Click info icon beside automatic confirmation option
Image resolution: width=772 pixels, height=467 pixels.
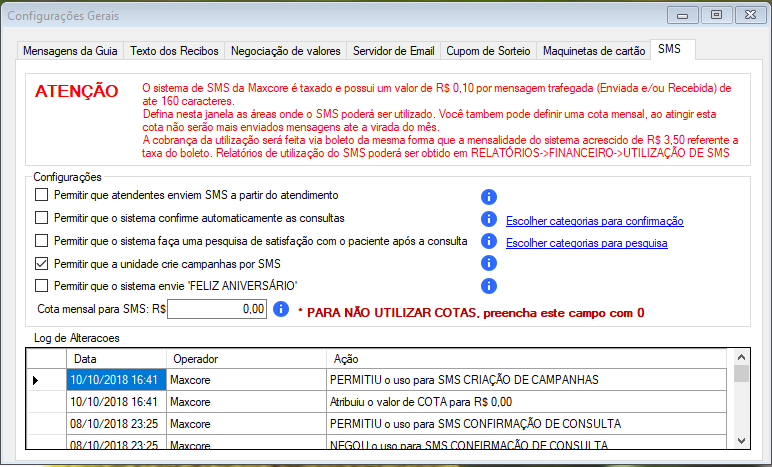tap(489, 219)
